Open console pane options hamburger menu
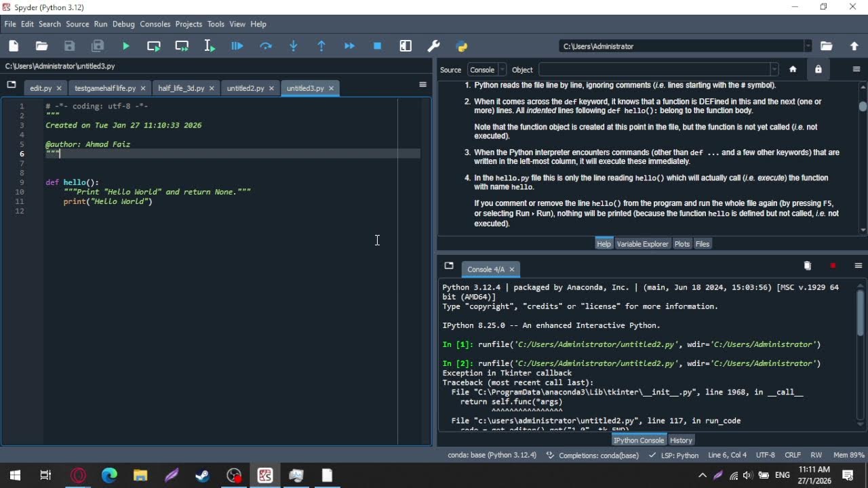The height and width of the screenshot is (488, 868). point(858,266)
